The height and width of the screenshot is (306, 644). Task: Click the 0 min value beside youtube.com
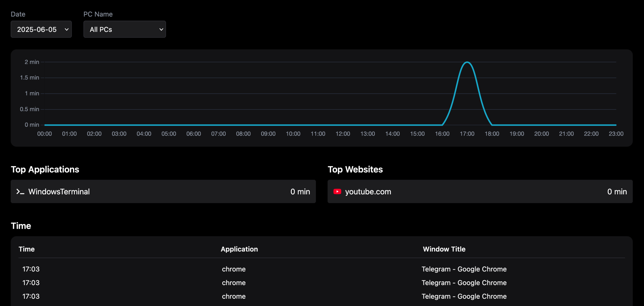tap(617, 192)
